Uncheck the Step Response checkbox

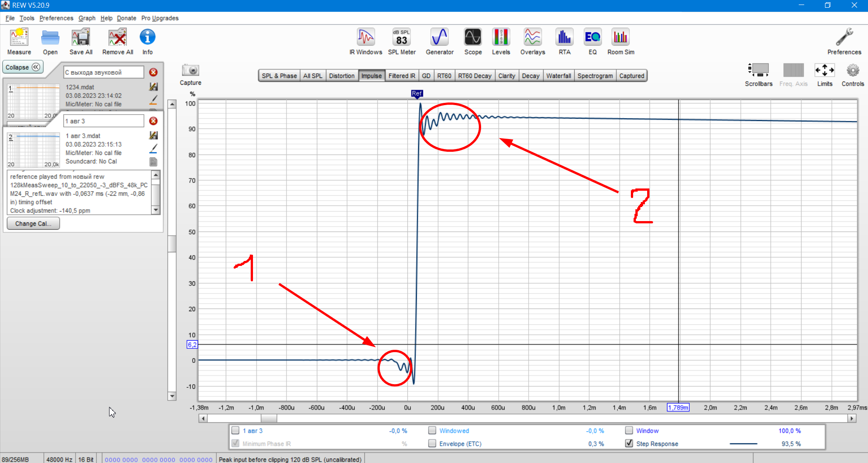629,444
